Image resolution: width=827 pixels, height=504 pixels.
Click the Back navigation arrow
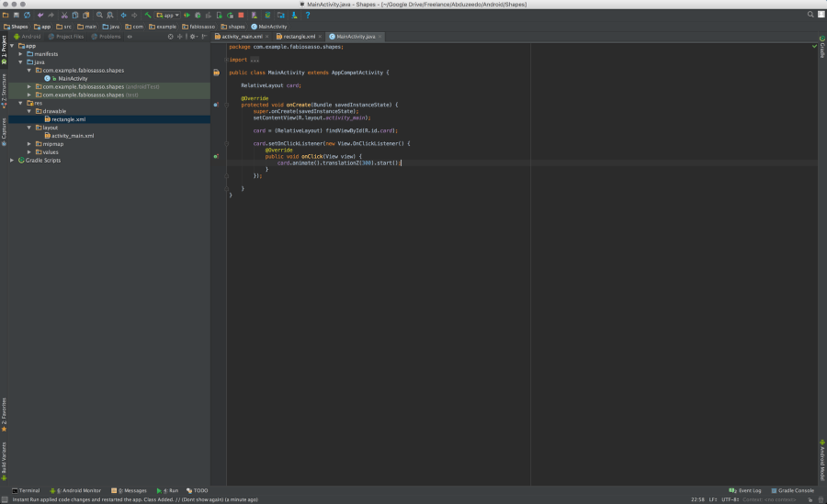[123, 16]
